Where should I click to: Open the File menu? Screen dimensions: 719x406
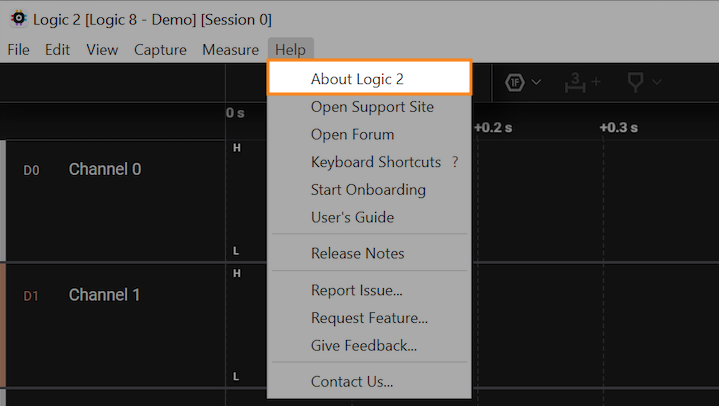pos(19,49)
